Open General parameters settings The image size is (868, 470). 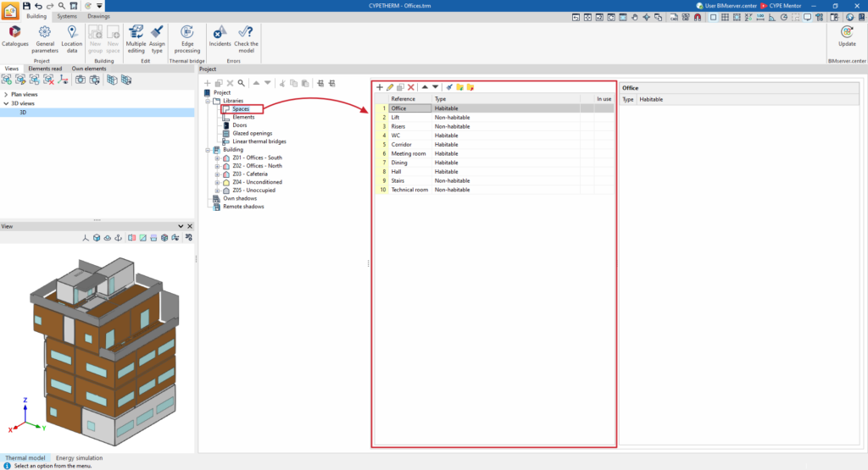click(45, 39)
